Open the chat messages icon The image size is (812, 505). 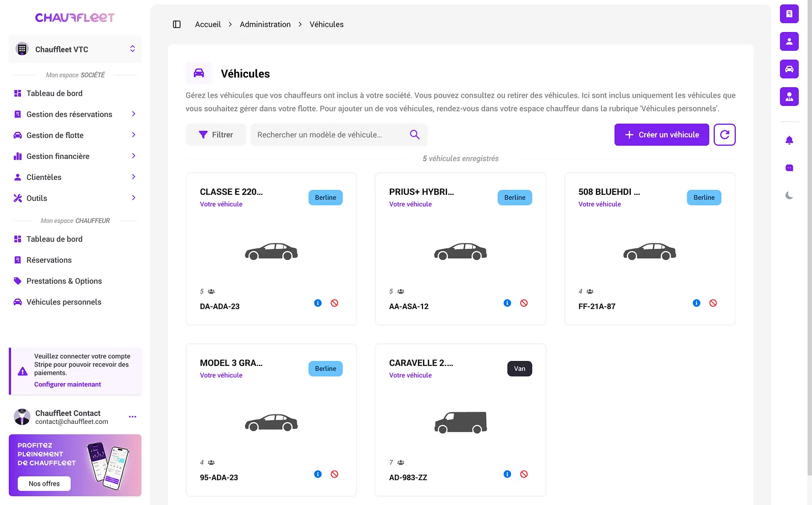789,167
